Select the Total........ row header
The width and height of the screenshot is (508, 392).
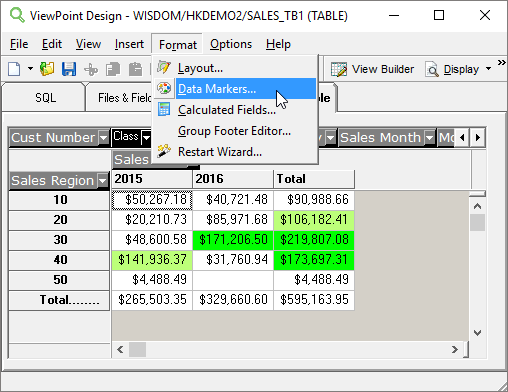59,300
